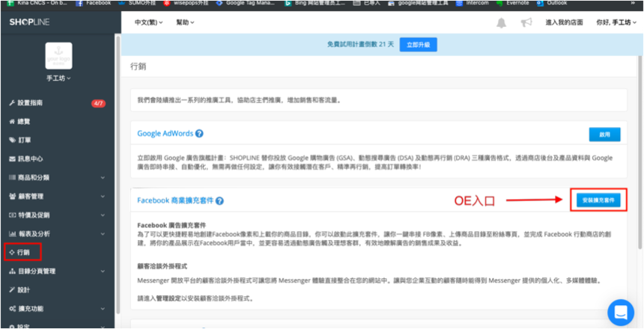This screenshot has height=329, width=644.
Task: Click the shop logo placeholder image
Action: coord(58,56)
